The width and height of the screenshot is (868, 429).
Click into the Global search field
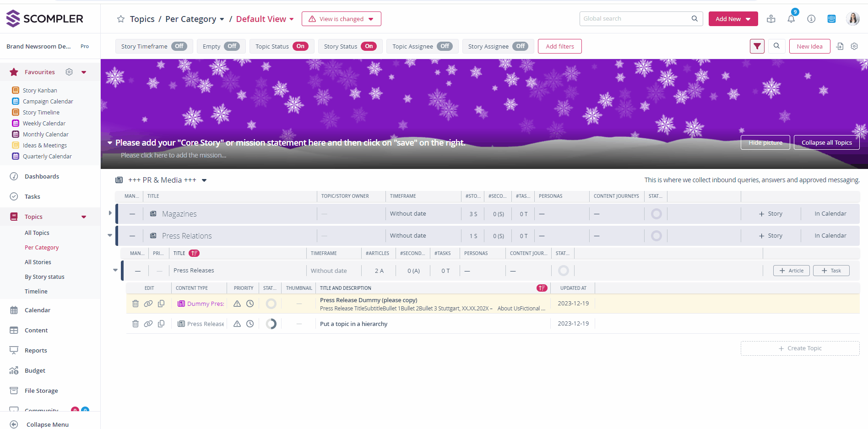pyautogui.click(x=635, y=19)
